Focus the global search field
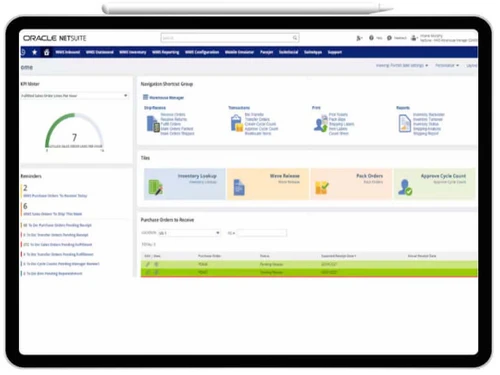Screen dimensions: 500x375 (230, 38)
